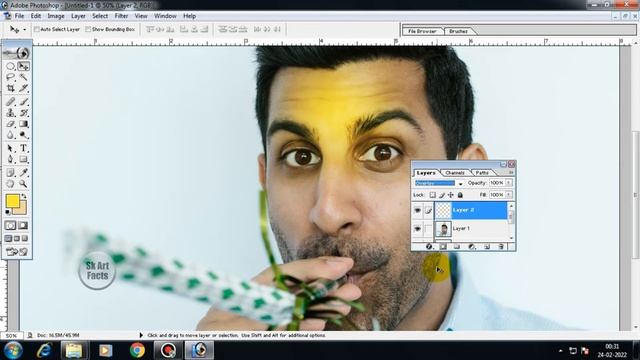Select the Rectangle shape tool
Viewport: 640px width, 360px height.
(23, 160)
